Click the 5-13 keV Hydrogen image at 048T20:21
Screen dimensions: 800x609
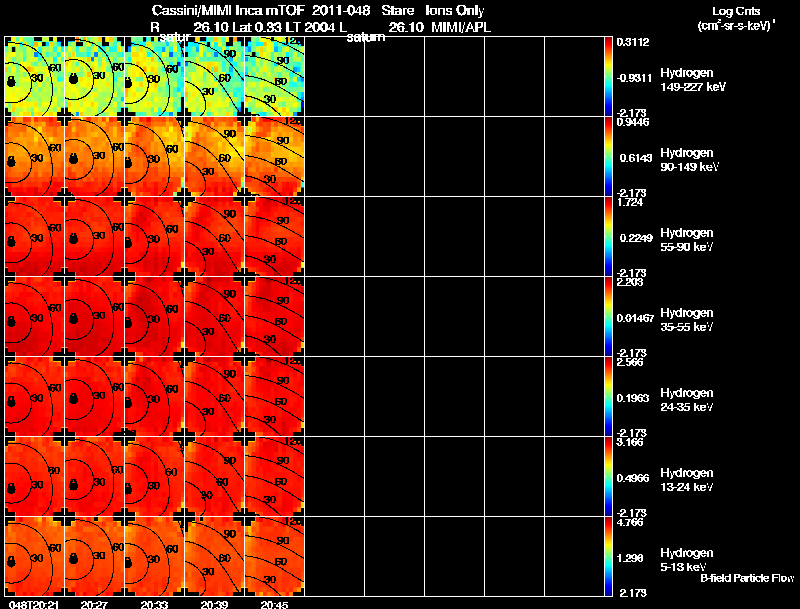click(35, 556)
